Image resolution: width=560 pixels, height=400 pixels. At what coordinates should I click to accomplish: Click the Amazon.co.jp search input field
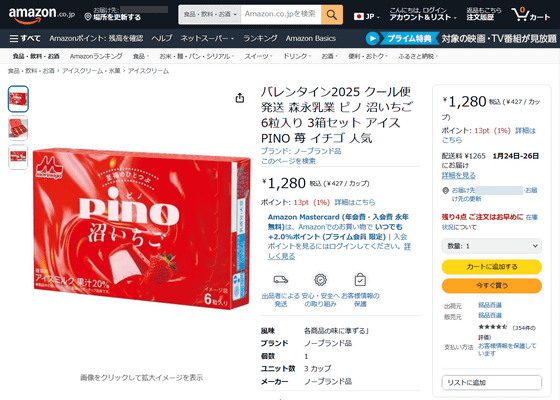tap(281, 15)
